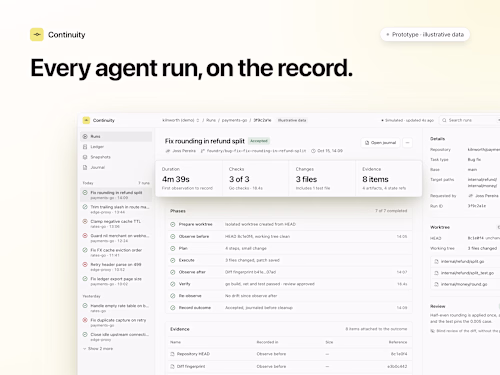Open the kilnworth (demo) workspace switcher

point(181,120)
